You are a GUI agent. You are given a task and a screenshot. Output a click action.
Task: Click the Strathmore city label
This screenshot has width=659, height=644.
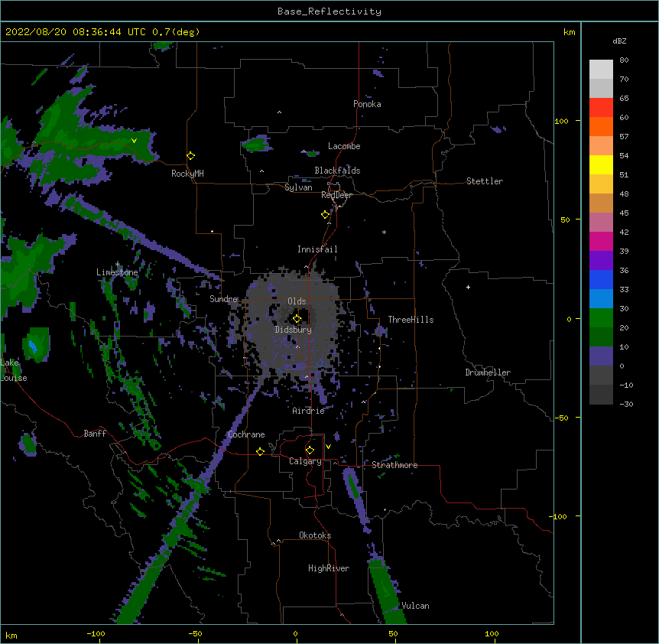click(394, 465)
